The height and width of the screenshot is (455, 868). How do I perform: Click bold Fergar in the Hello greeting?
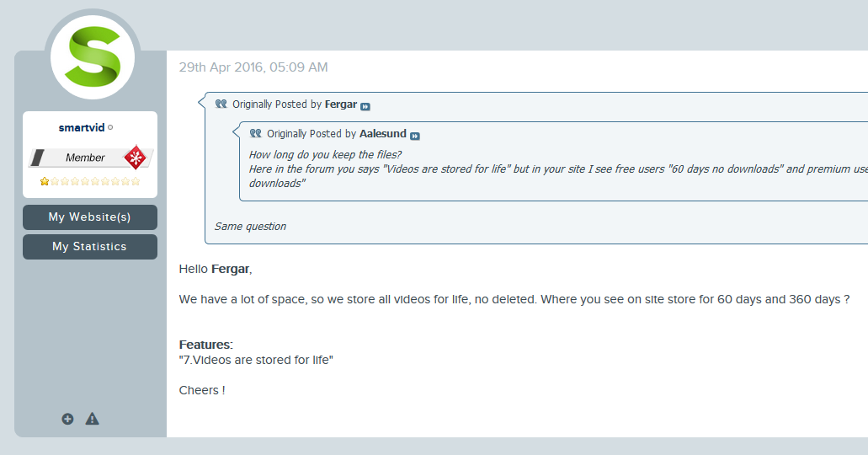[x=231, y=269]
